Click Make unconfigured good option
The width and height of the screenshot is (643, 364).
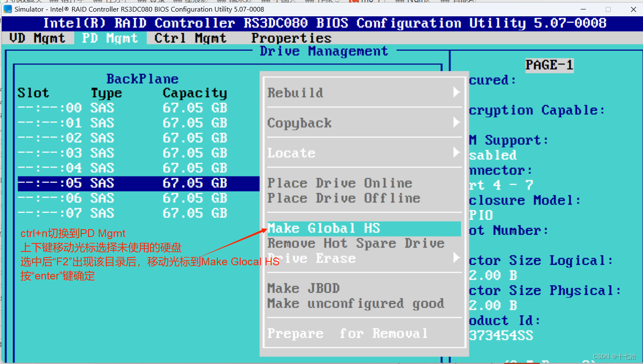point(356,303)
